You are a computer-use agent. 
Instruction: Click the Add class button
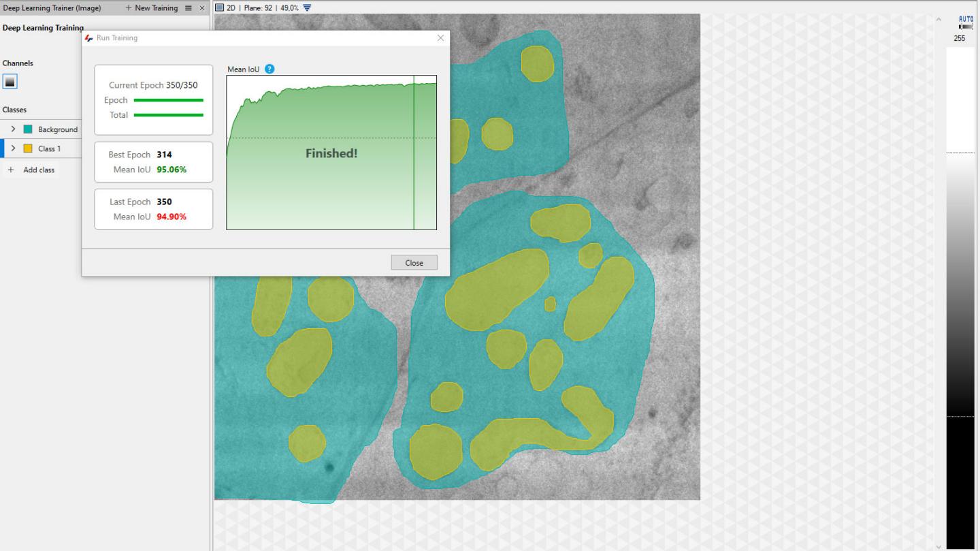point(39,170)
